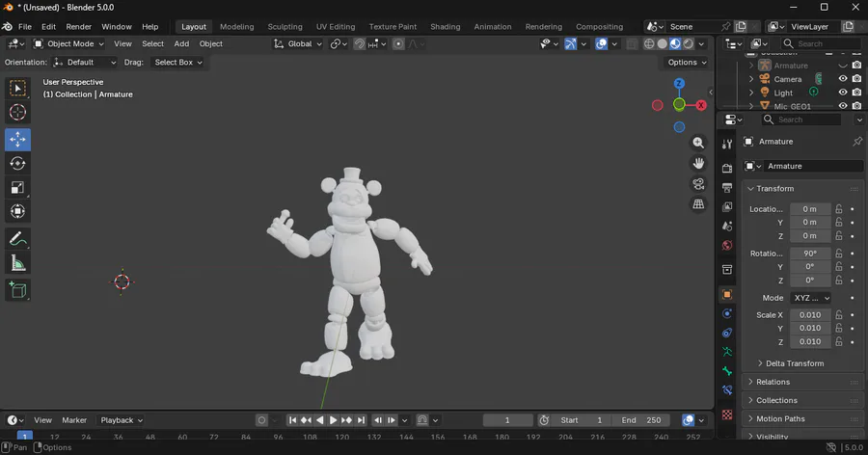868x455 pixels.
Task: Open the Scene properties tab
Action: click(727, 227)
